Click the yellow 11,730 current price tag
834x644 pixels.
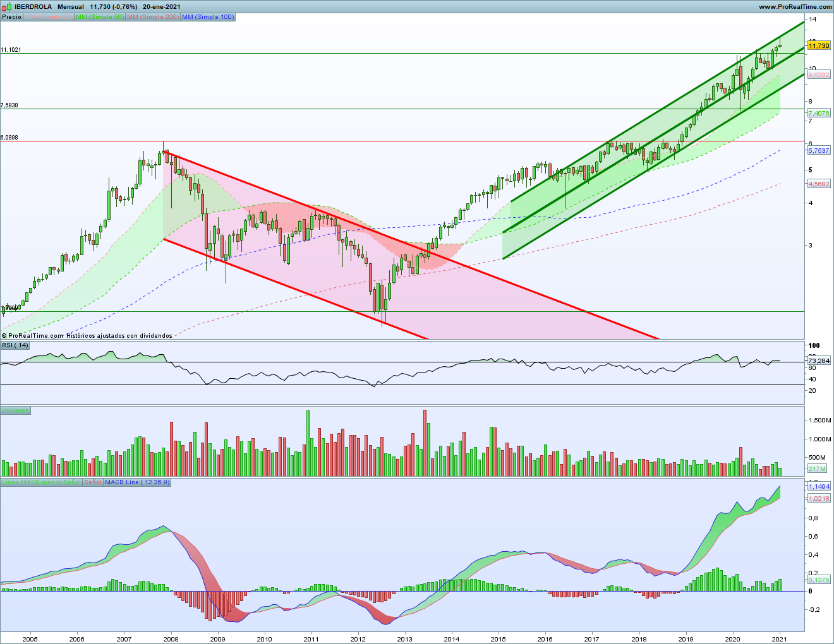[x=819, y=45]
